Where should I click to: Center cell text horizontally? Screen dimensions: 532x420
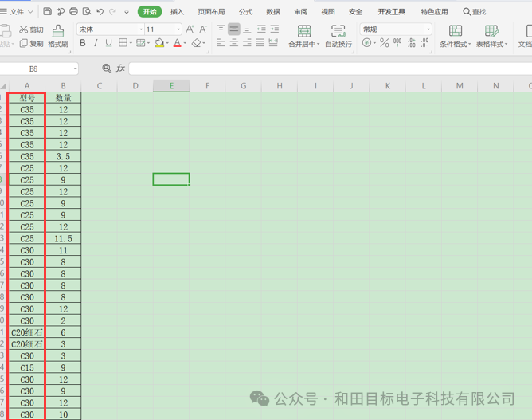pos(234,43)
